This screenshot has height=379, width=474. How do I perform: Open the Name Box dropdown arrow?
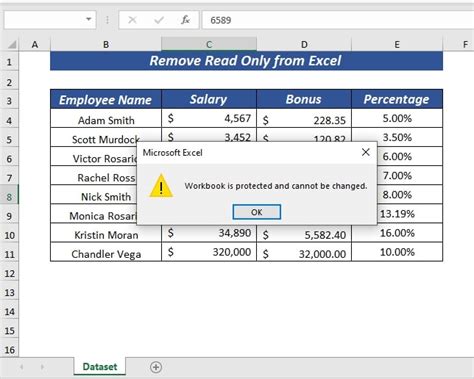pos(88,19)
